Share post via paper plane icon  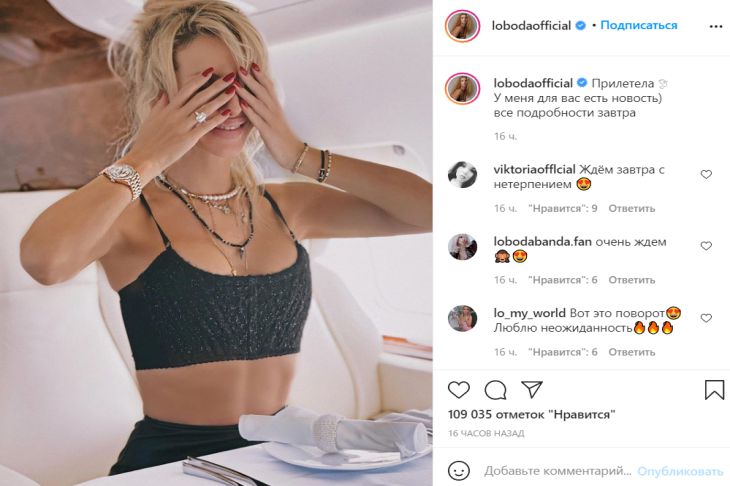click(x=532, y=389)
